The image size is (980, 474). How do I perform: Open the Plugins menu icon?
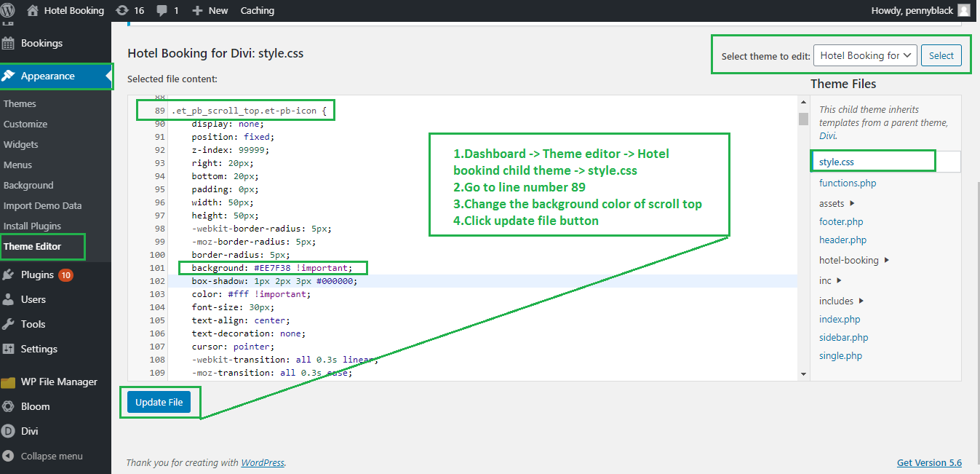point(9,274)
